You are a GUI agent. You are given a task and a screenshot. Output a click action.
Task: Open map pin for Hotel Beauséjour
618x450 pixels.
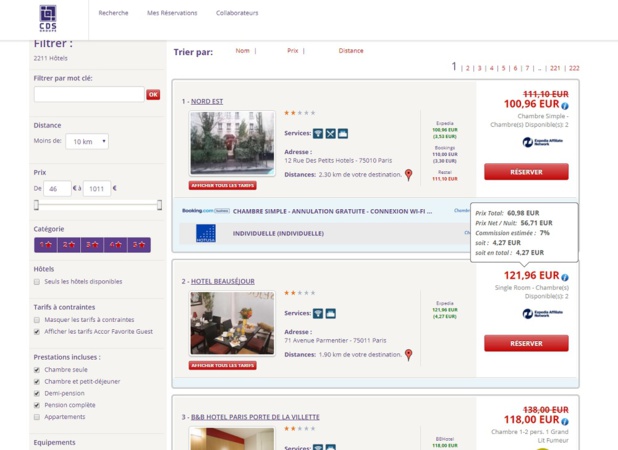click(x=408, y=354)
